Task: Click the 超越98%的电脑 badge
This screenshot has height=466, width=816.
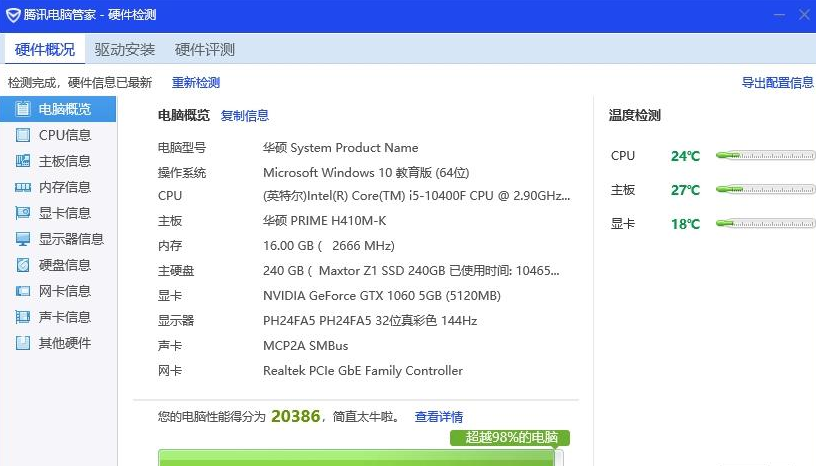Action: 510,437
